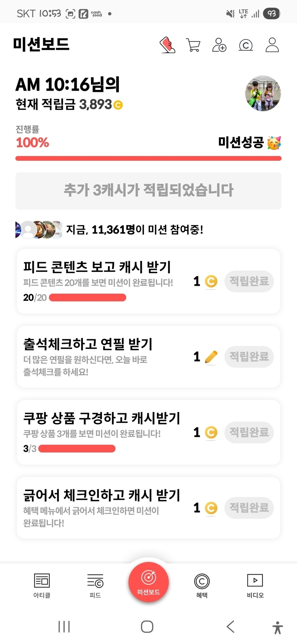
Task: Tap the 추가 3캐시가 적립되었습니다 button
Action: pos(148,191)
